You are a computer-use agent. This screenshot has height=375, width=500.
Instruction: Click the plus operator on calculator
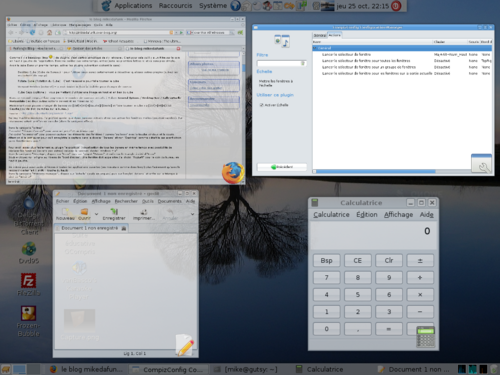[x=420, y=278]
